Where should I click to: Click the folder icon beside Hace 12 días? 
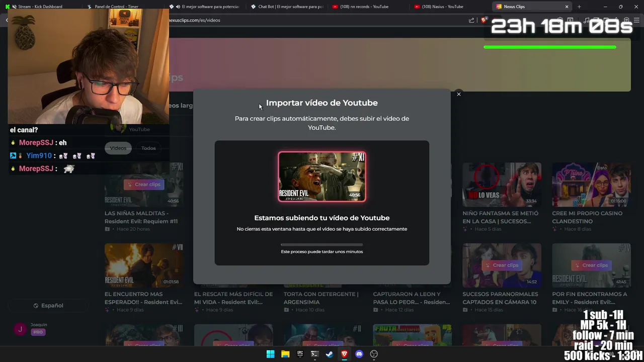pyautogui.click(x=376, y=310)
